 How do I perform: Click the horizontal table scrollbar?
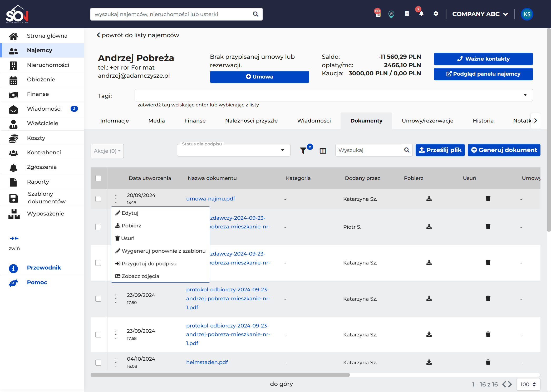(x=220, y=375)
